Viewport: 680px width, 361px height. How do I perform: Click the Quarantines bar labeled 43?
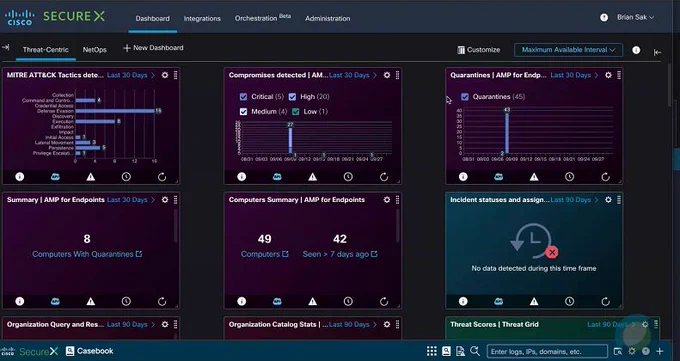point(507,133)
